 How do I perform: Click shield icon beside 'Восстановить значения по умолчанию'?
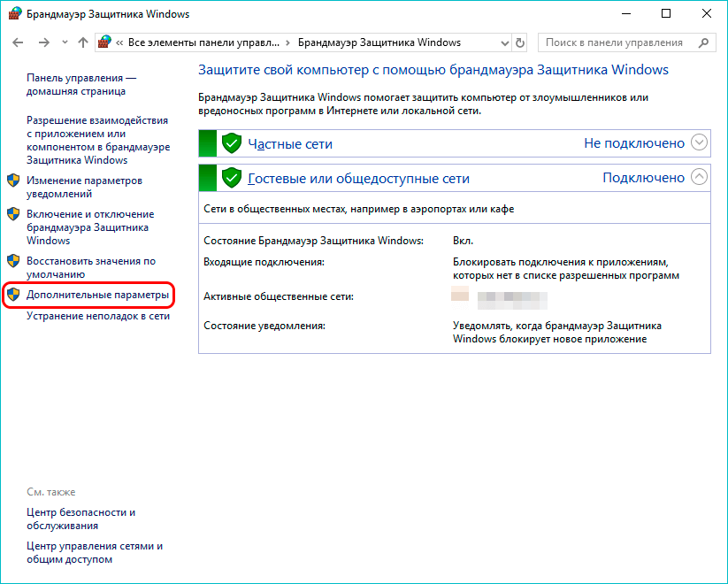click(x=13, y=261)
